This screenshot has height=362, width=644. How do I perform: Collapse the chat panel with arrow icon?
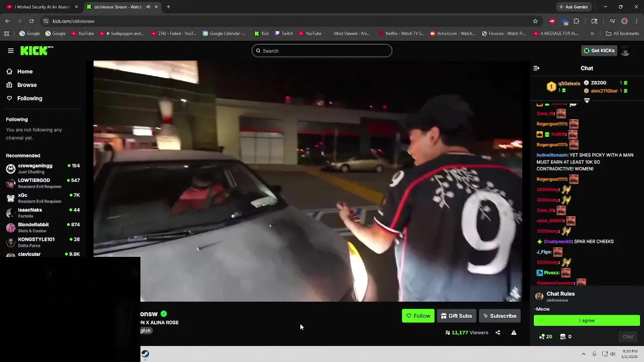536,68
